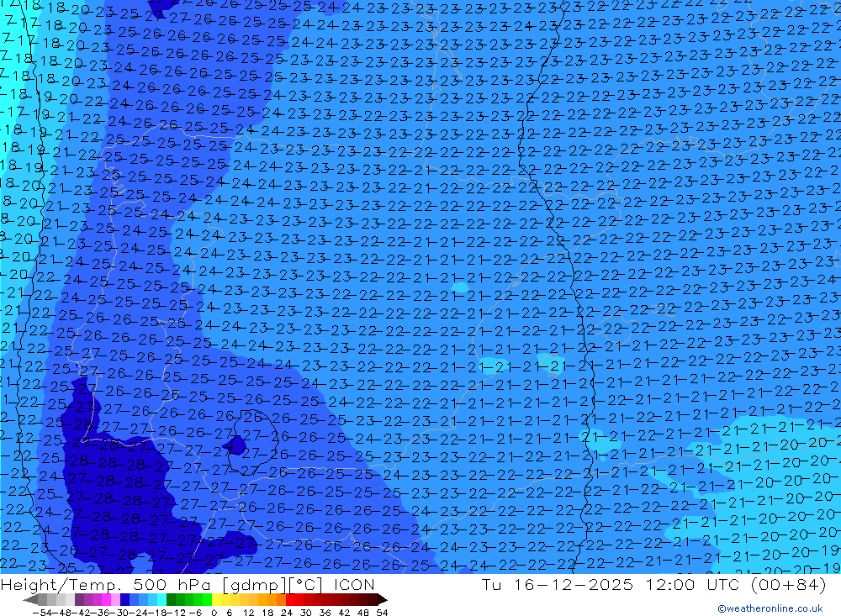Click the legend scale label "54"
The image size is (841, 616).
click(382, 613)
